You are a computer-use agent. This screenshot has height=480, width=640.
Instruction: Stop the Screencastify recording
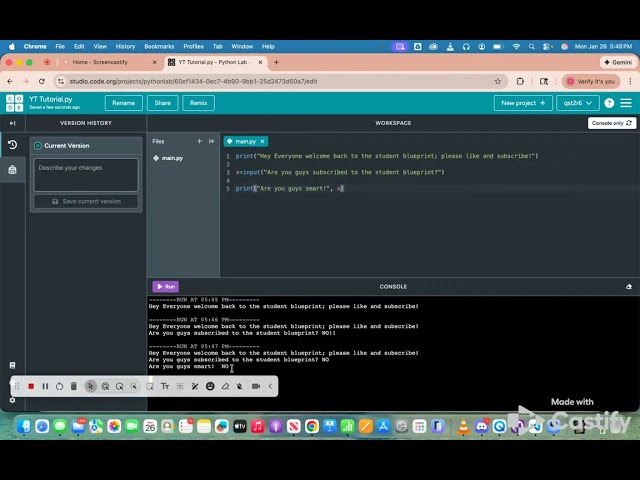[x=31, y=386]
